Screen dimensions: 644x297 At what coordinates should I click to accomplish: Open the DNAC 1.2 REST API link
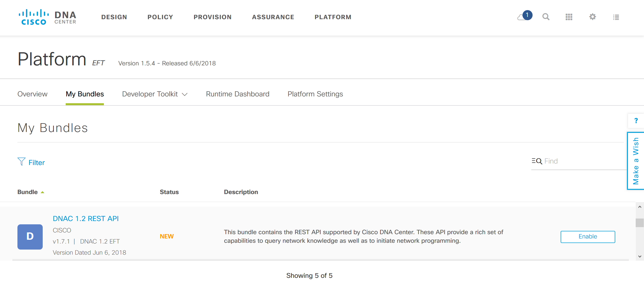tap(86, 219)
